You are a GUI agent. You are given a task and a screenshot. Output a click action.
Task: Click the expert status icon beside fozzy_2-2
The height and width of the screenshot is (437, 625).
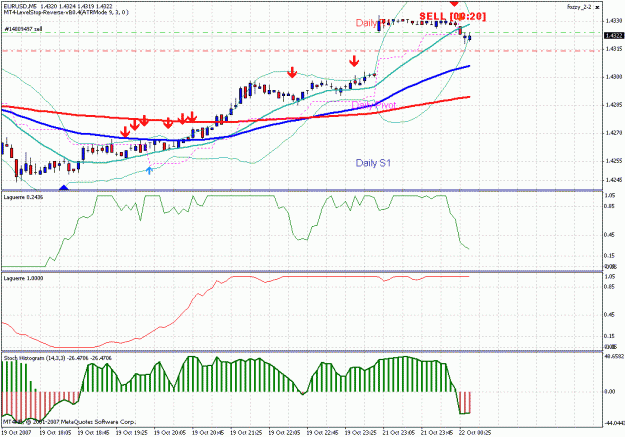597,7
